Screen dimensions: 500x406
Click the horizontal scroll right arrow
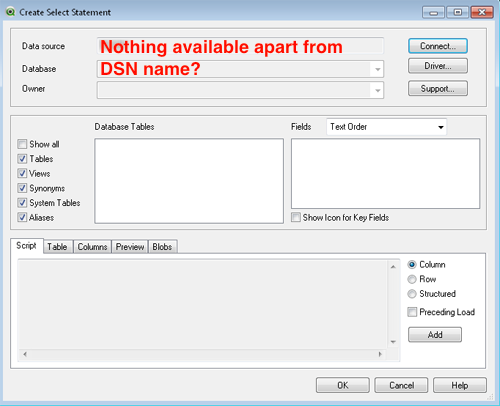click(380, 354)
